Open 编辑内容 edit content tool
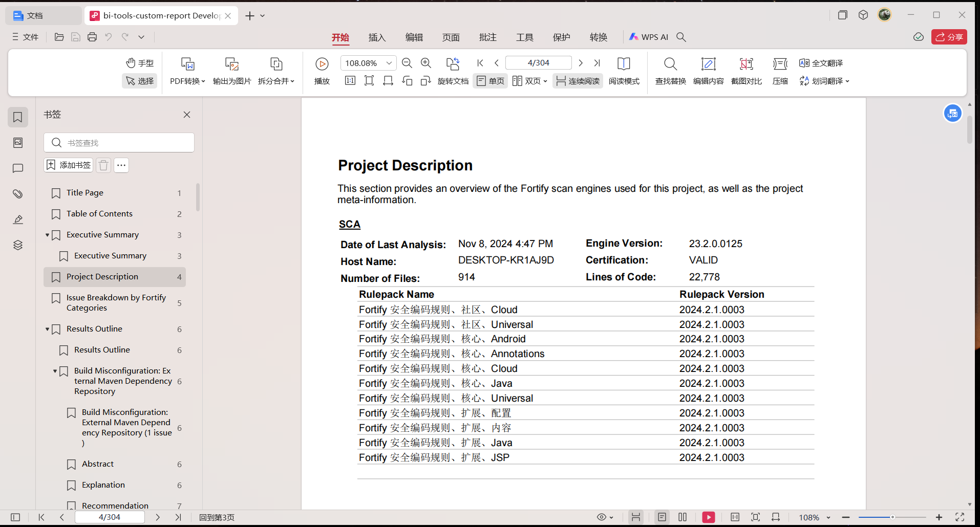 coord(708,71)
